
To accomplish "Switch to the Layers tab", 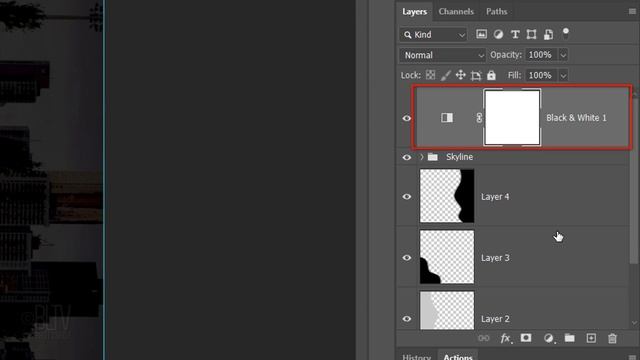I will 414,11.
